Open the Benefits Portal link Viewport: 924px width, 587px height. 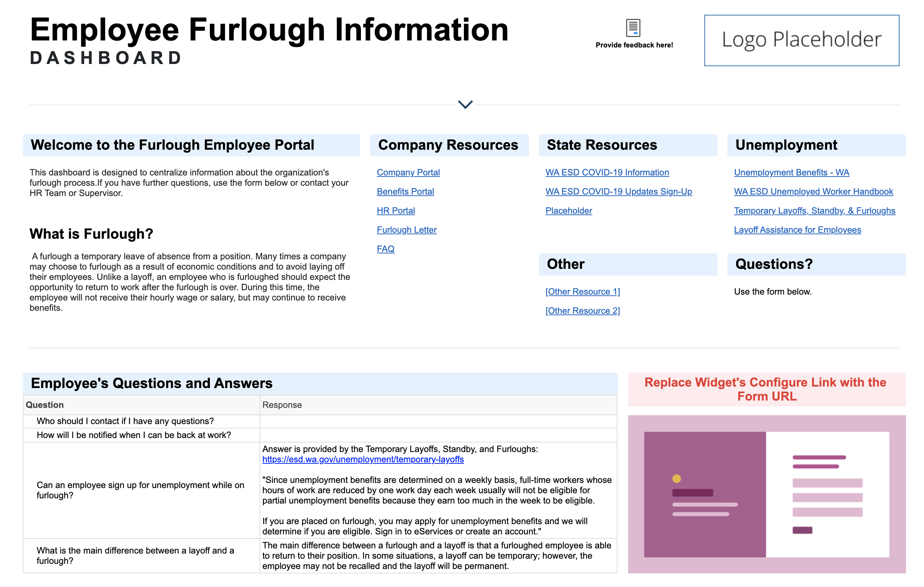[405, 192]
